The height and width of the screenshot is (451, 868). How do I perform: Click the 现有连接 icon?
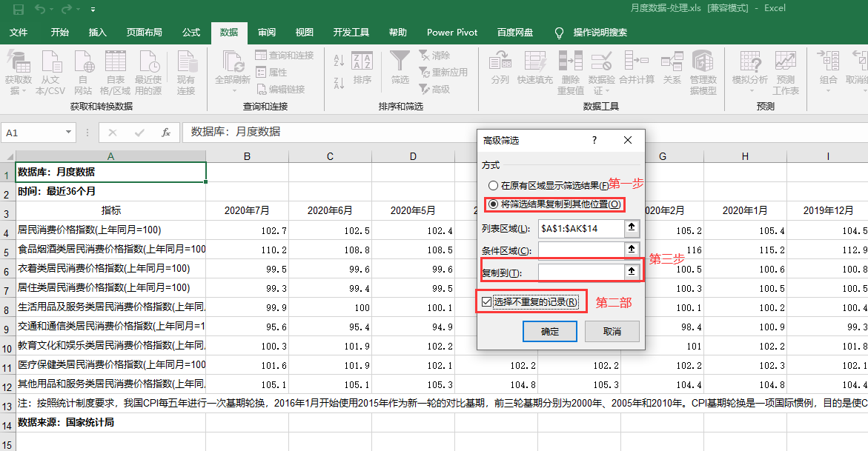186,72
